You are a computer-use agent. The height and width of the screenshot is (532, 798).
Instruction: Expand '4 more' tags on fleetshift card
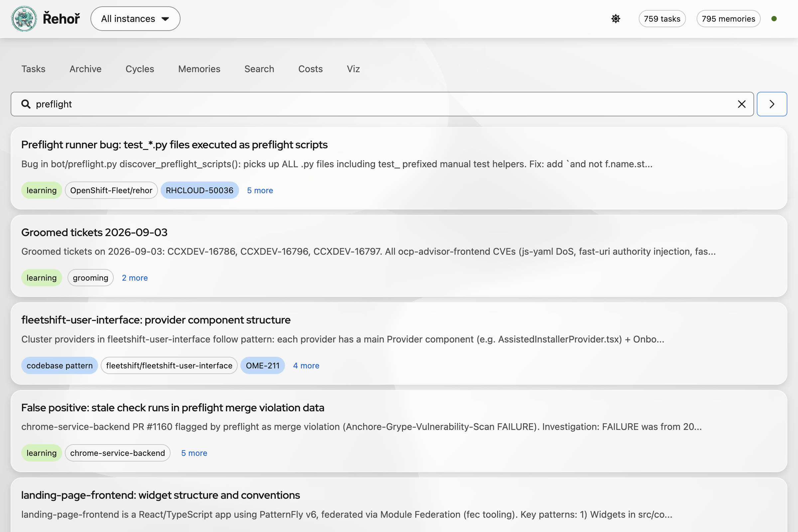(306, 366)
